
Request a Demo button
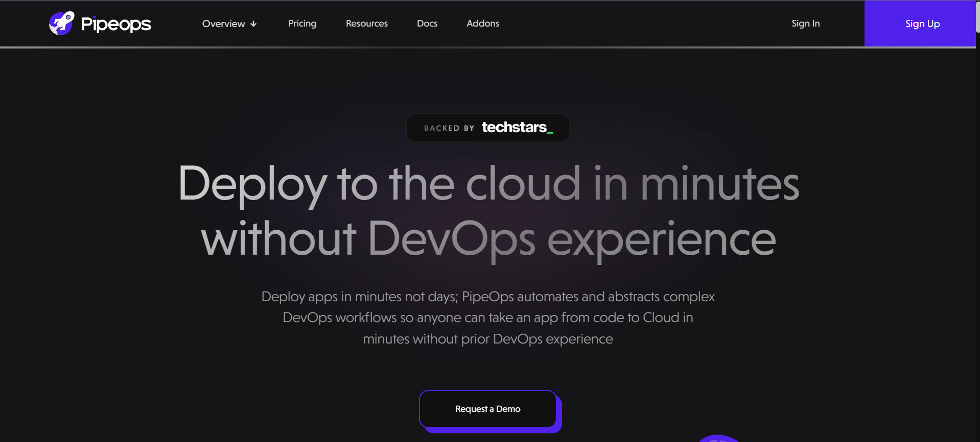point(488,409)
